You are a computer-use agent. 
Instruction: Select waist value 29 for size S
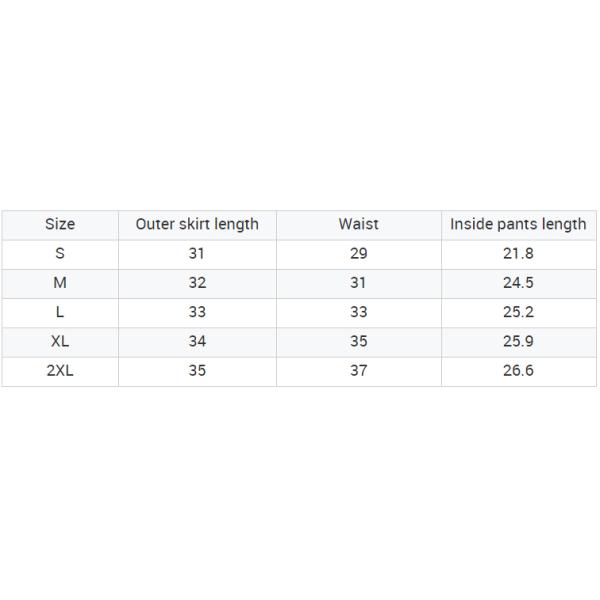358,254
